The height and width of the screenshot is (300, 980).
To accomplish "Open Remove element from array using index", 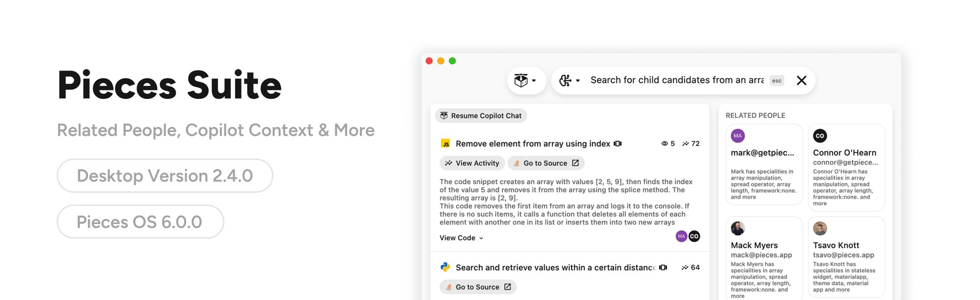I will [533, 144].
